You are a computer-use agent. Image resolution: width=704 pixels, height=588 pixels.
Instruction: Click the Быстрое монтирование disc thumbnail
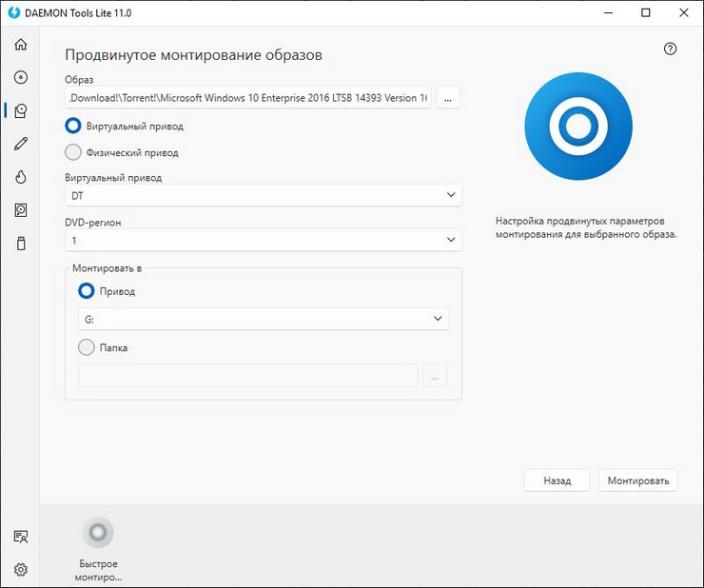coord(98,533)
